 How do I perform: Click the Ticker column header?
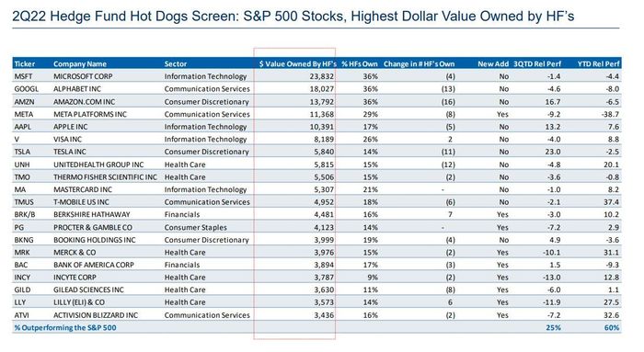[x=25, y=64]
